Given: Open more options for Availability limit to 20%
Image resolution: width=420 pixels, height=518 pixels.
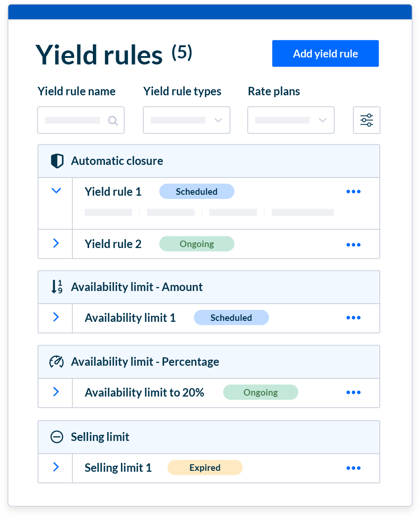Looking at the screenshot, I should (x=353, y=392).
